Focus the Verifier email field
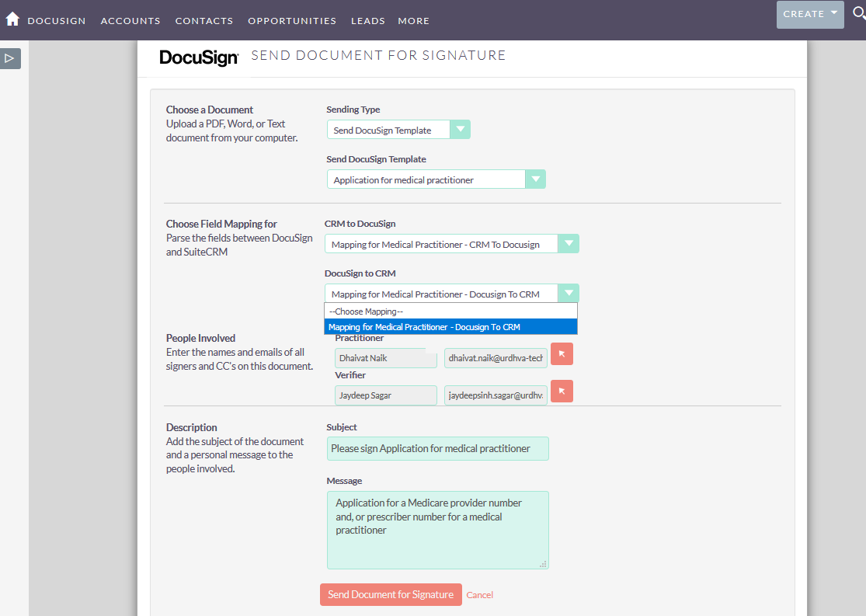866x616 pixels. coord(496,395)
